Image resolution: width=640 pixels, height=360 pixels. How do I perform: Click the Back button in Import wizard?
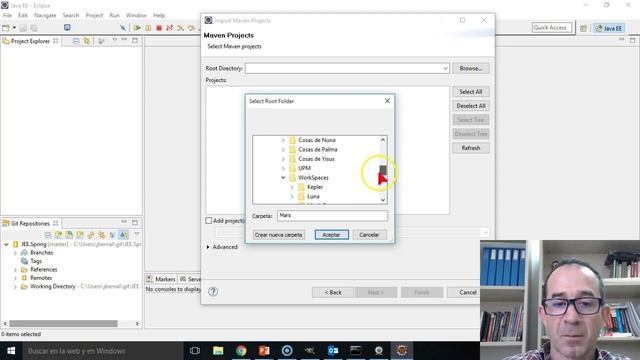click(x=333, y=292)
